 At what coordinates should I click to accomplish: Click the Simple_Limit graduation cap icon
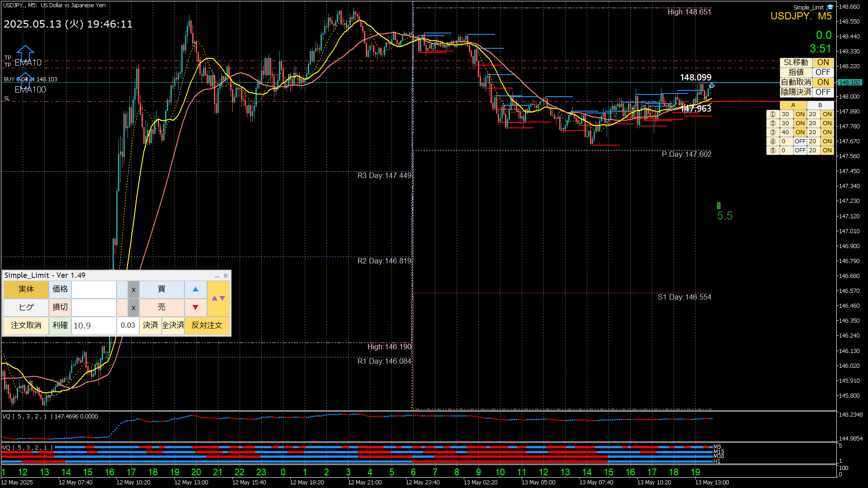tap(830, 7)
